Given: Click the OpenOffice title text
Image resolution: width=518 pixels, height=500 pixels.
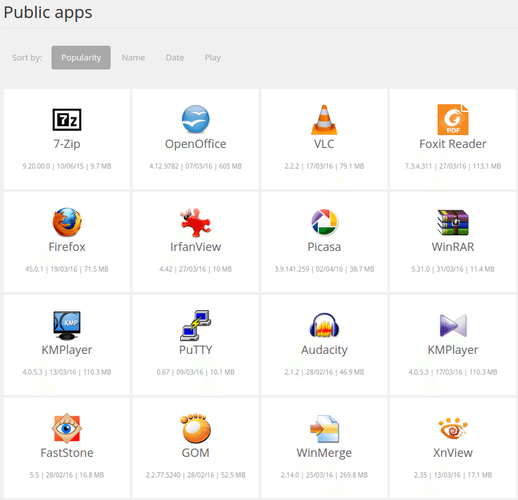Looking at the screenshot, I should (195, 144).
